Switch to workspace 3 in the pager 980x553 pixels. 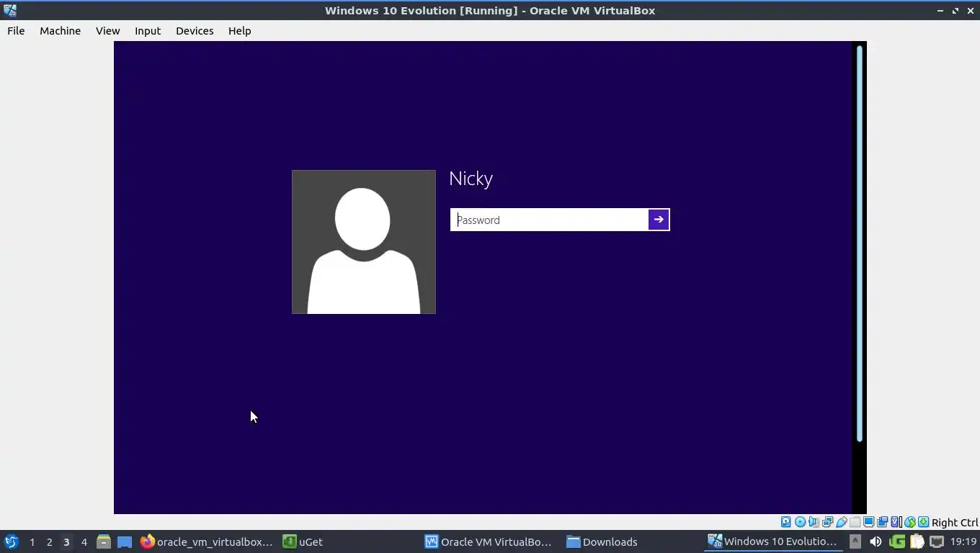coord(66,541)
